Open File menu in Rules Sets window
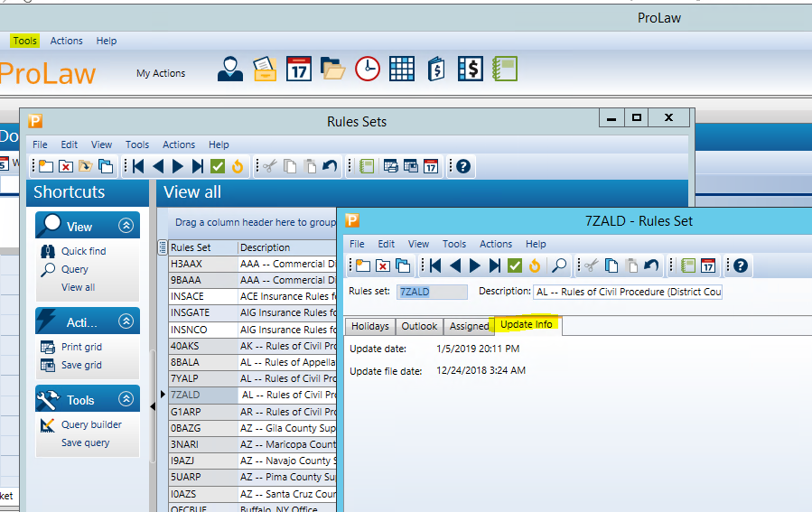 (x=40, y=144)
